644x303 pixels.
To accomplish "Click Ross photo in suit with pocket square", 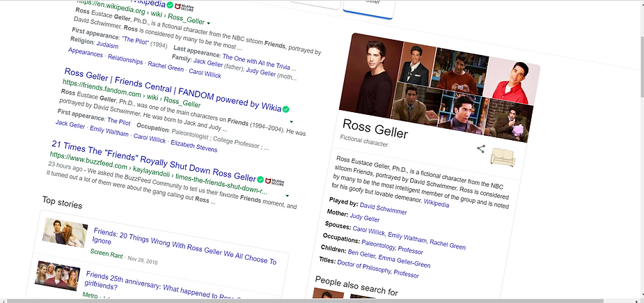I will coord(416,63).
